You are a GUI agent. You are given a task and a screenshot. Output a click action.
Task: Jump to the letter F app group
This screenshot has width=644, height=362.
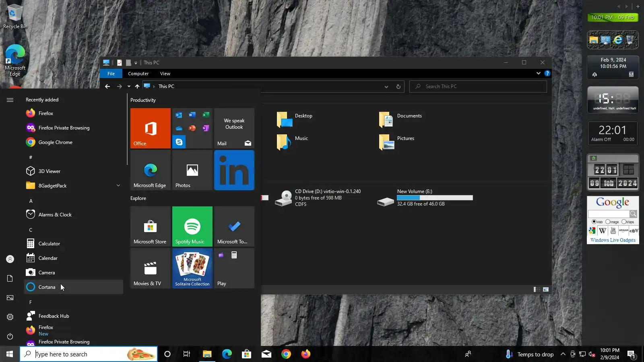31,302
